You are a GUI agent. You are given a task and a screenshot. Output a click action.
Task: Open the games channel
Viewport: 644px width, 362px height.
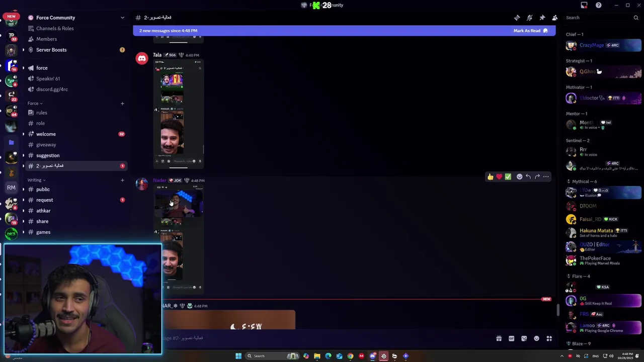click(x=75, y=232)
